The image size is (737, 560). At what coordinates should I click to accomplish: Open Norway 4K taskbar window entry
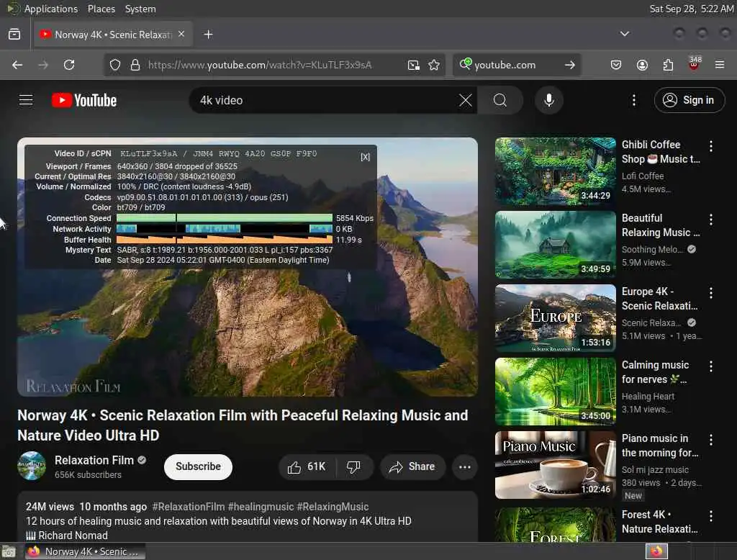click(x=86, y=551)
